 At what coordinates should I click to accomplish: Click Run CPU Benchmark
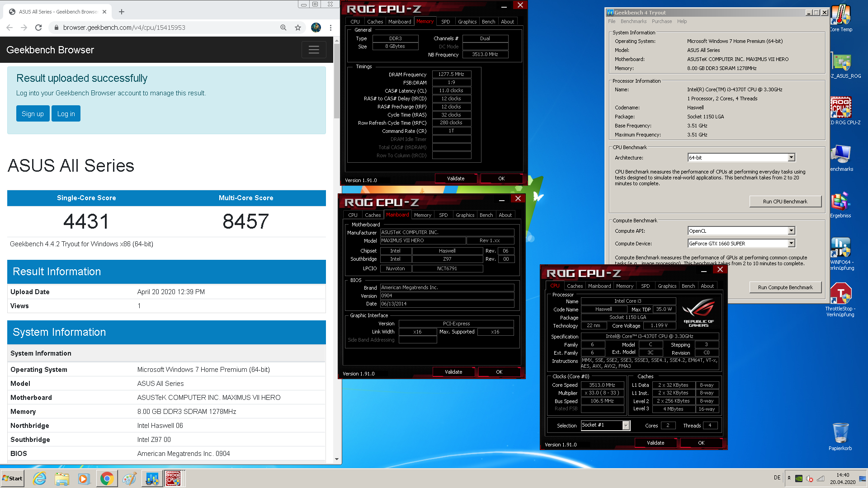[785, 202]
